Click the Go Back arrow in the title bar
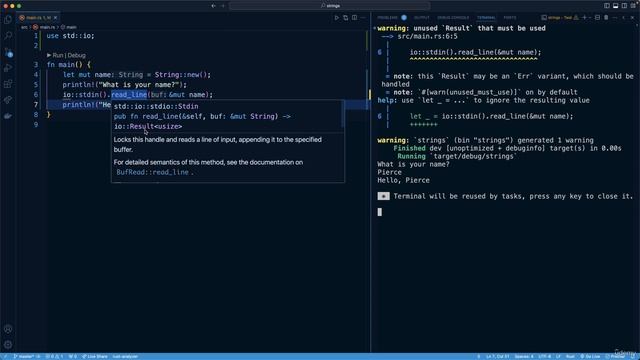Viewport: 640px width, 360px height. point(213,6)
